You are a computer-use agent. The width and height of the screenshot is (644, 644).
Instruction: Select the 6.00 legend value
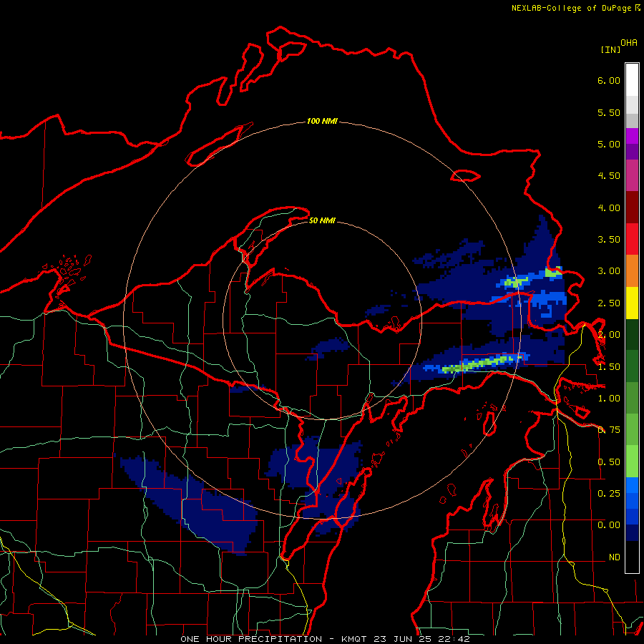tap(609, 80)
